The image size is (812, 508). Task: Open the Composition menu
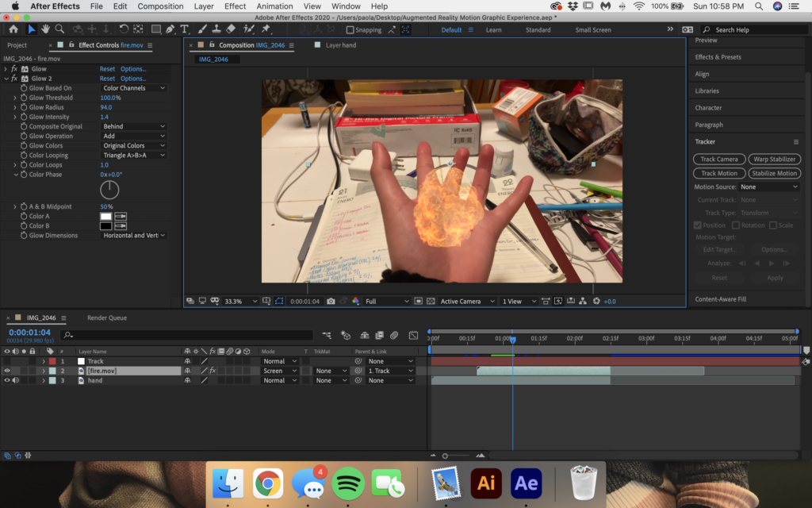pos(160,6)
